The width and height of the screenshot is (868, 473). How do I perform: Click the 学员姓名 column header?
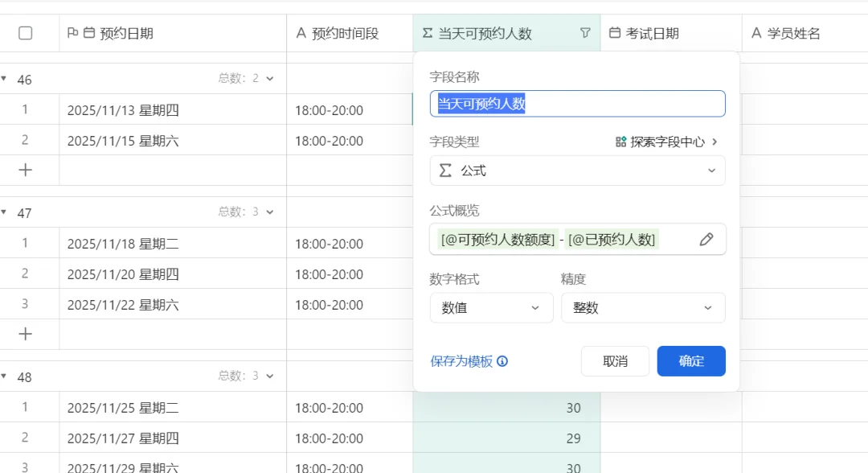click(805, 33)
